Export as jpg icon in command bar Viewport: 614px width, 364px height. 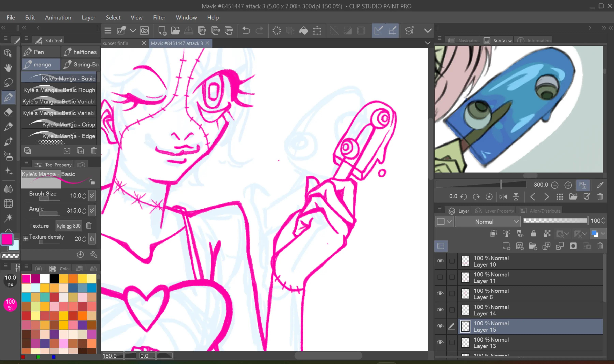[x=202, y=31]
